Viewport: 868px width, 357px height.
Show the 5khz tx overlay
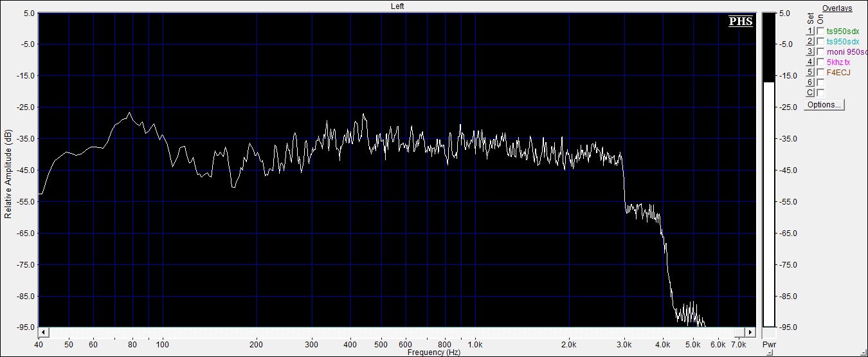click(820, 62)
